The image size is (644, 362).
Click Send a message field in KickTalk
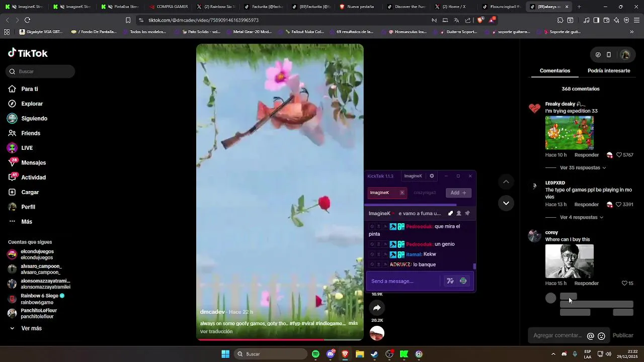404,281
